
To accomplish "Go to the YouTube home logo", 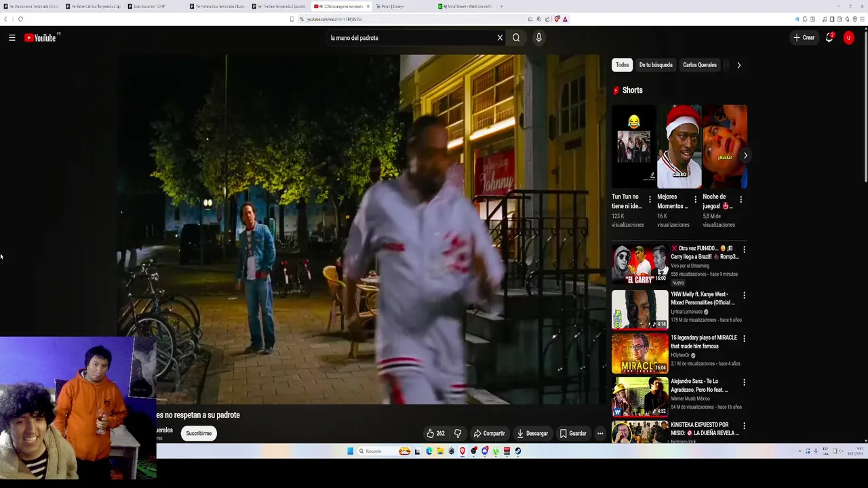I will tap(42, 38).
